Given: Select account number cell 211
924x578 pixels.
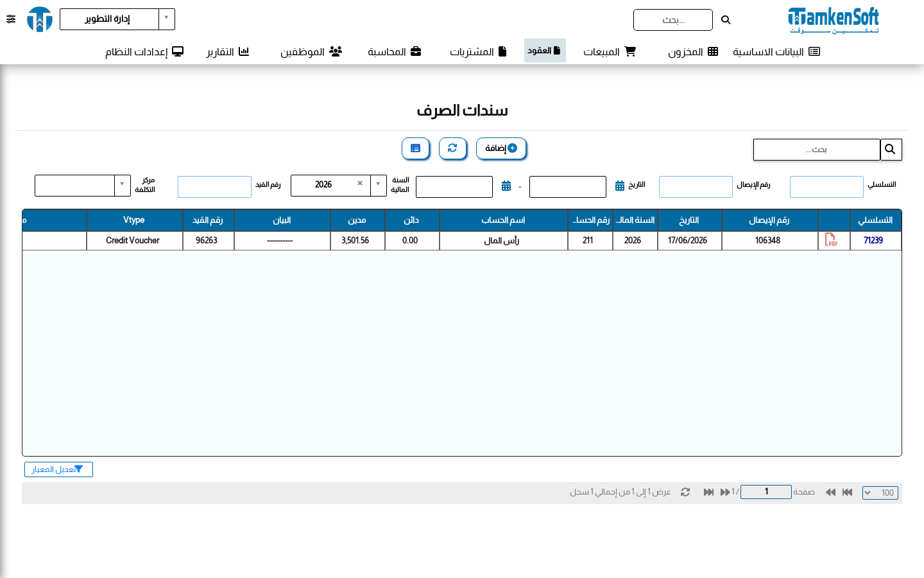Looking at the screenshot, I should [590, 240].
